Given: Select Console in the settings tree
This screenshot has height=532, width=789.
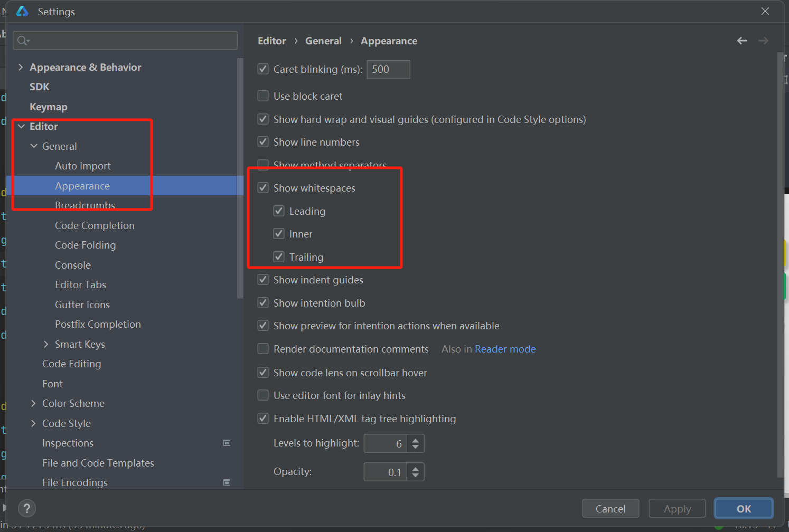Looking at the screenshot, I should coord(73,265).
